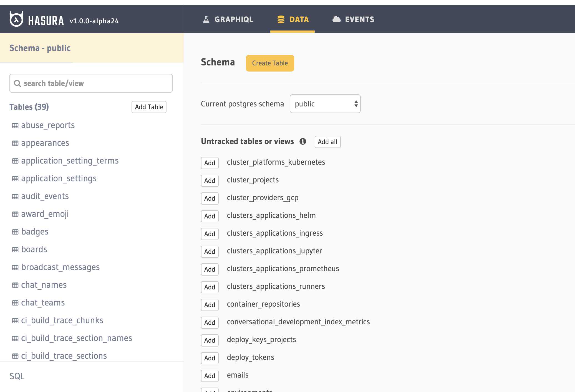The image size is (575, 392).
Task: Add the emails table
Action: click(210, 376)
